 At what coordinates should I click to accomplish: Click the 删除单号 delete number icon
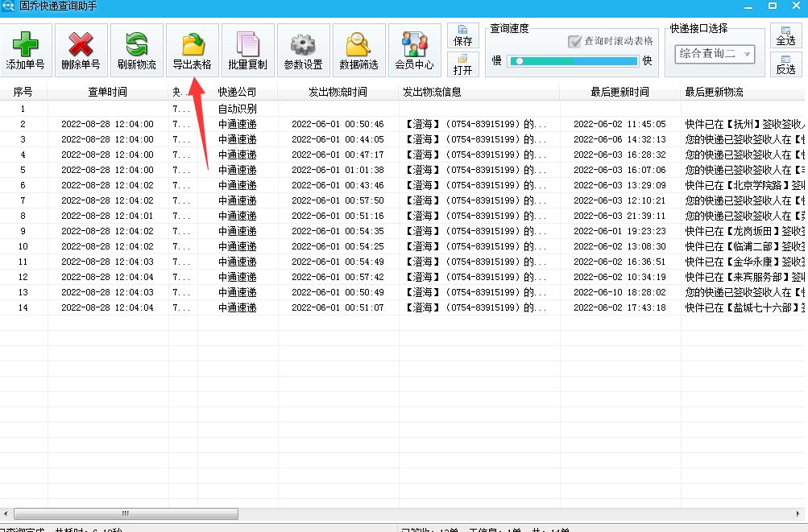(80, 49)
